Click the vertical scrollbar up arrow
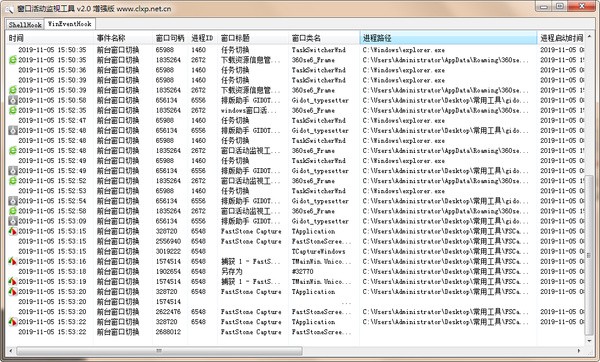600x362 pixels. (589, 36)
